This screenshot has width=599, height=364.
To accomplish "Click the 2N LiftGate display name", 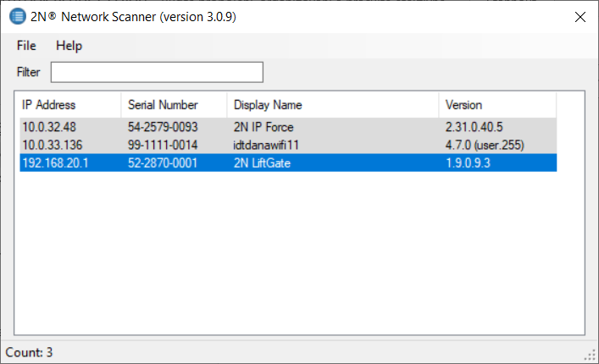I will tap(262, 163).
